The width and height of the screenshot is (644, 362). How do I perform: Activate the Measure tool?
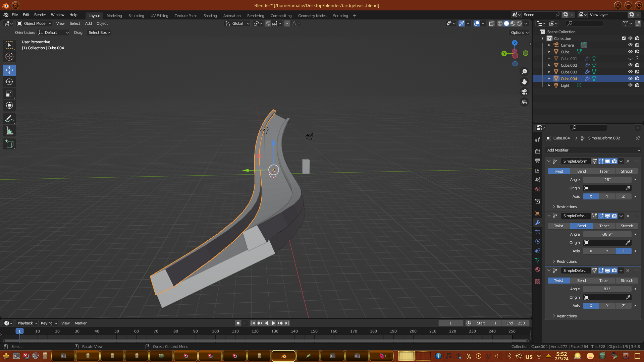click(x=9, y=131)
